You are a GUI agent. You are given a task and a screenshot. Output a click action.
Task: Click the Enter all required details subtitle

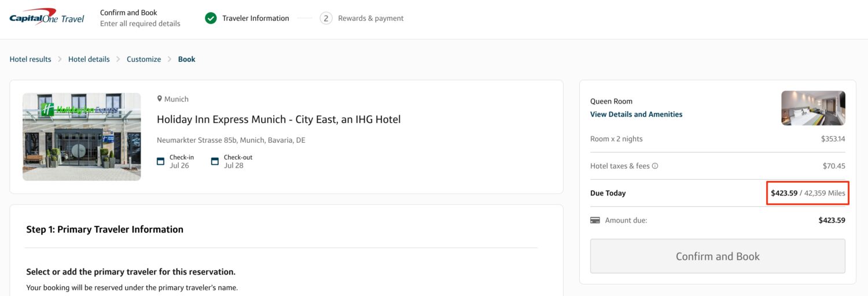tap(140, 24)
